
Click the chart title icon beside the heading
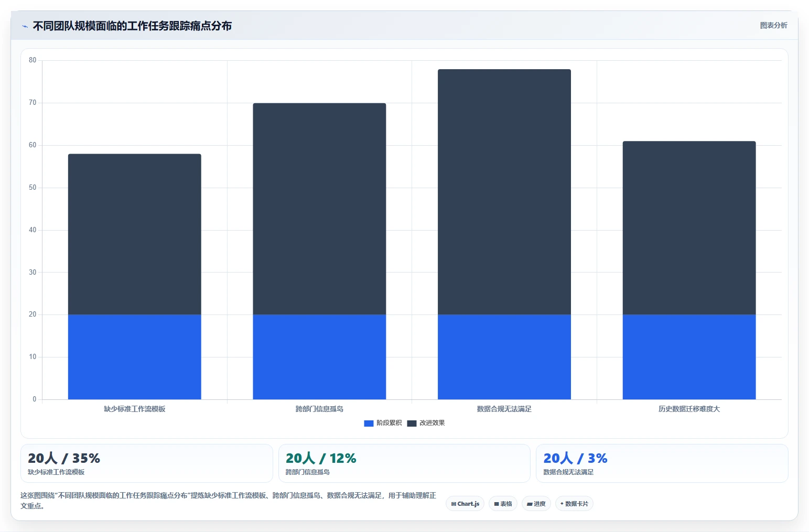(x=25, y=26)
